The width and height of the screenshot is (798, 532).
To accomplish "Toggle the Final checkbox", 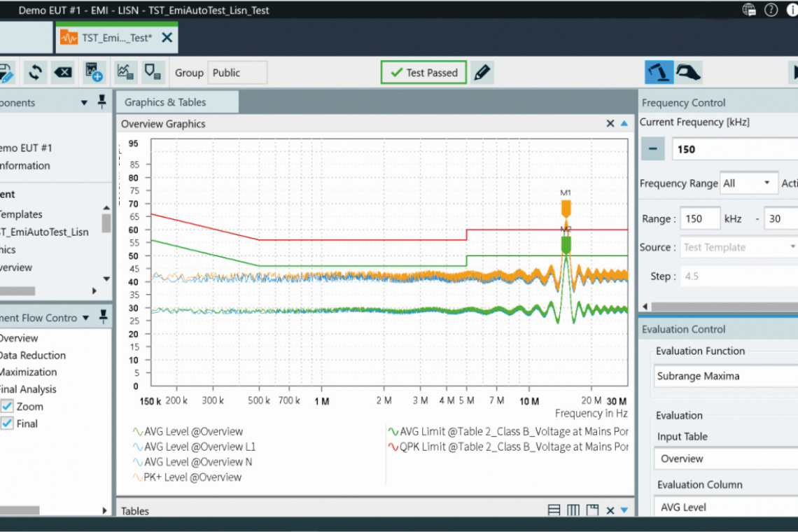I will coord(8,423).
